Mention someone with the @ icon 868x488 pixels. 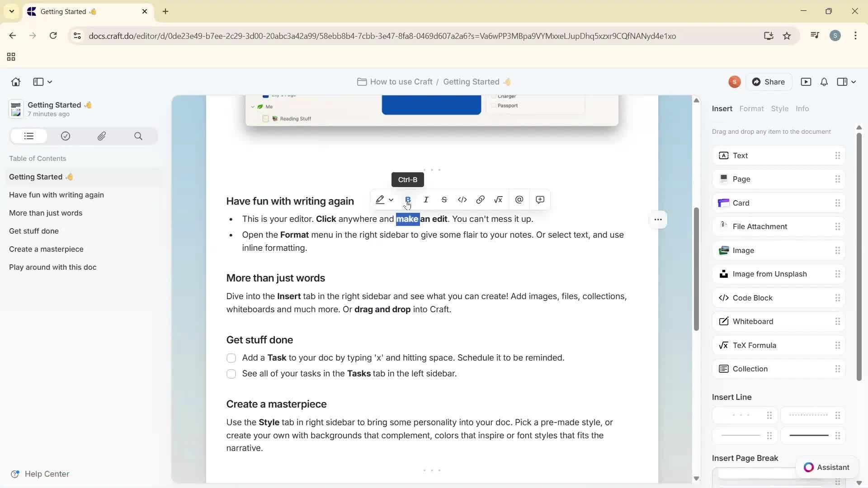click(x=519, y=199)
